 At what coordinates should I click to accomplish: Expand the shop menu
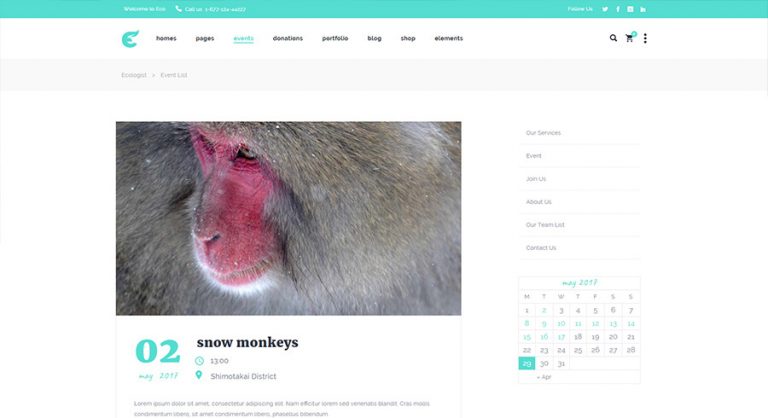pos(408,38)
